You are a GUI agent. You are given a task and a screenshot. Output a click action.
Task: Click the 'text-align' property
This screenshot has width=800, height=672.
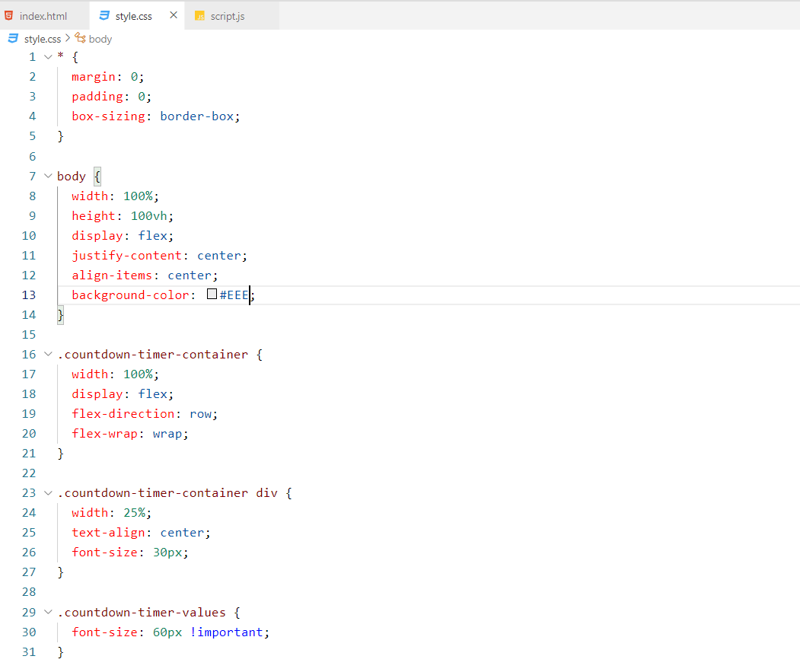click(x=108, y=533)
